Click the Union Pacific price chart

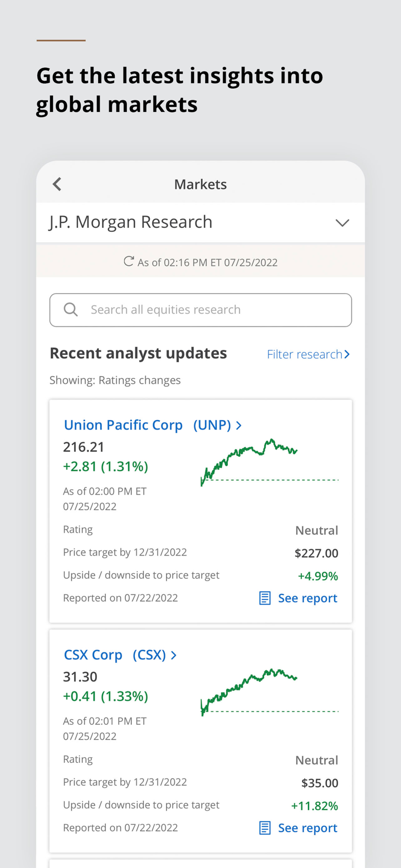click(269, 462)
